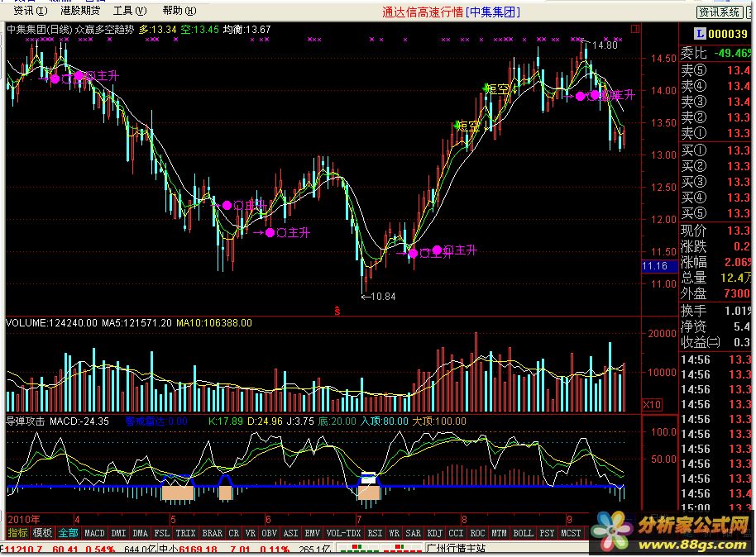Click the stock code 000039
Image resolution: width=756 pixels, height=557 pixels.
click(x=728, y=34)
